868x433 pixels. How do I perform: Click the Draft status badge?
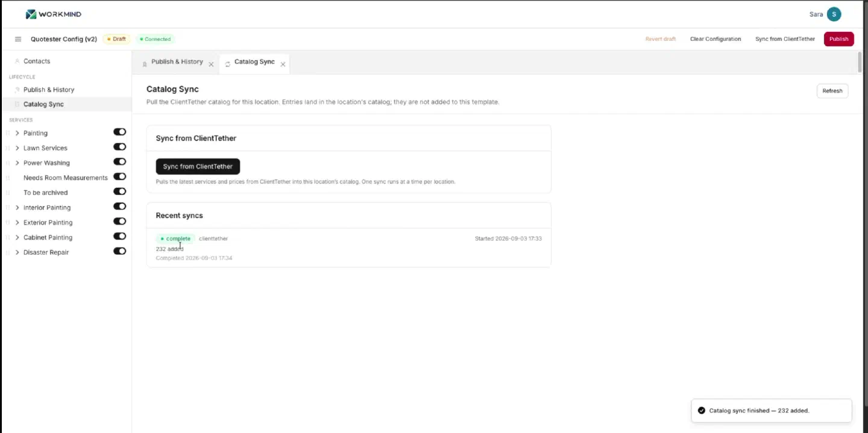pos(116,39)
